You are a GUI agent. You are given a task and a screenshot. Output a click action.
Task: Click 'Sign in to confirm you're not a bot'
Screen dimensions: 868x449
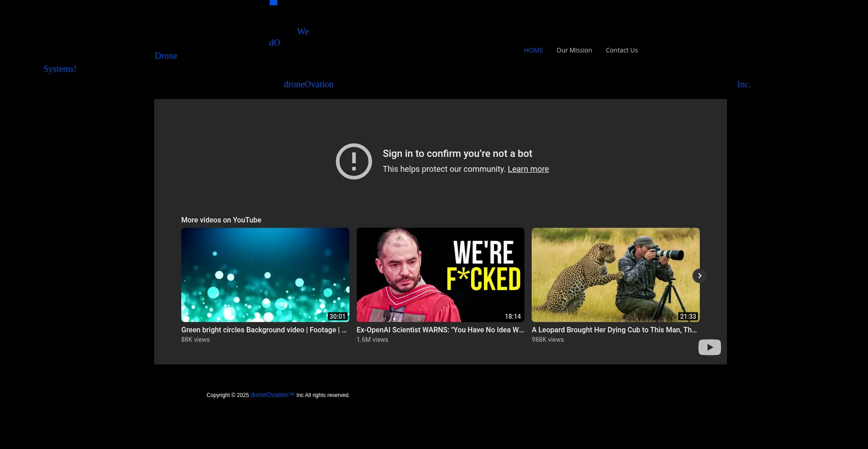tap(458, 154)
